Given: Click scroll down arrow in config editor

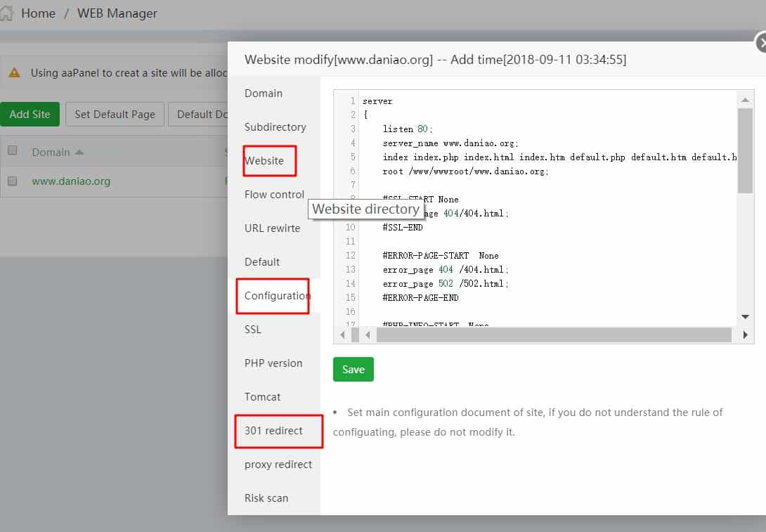Looking at the screenshot, I should 745,317.
